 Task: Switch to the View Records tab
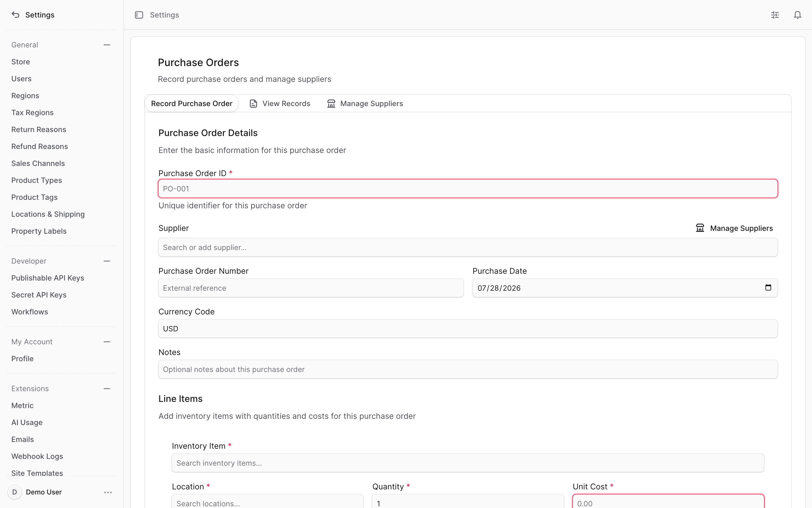[x=280, y=104]
